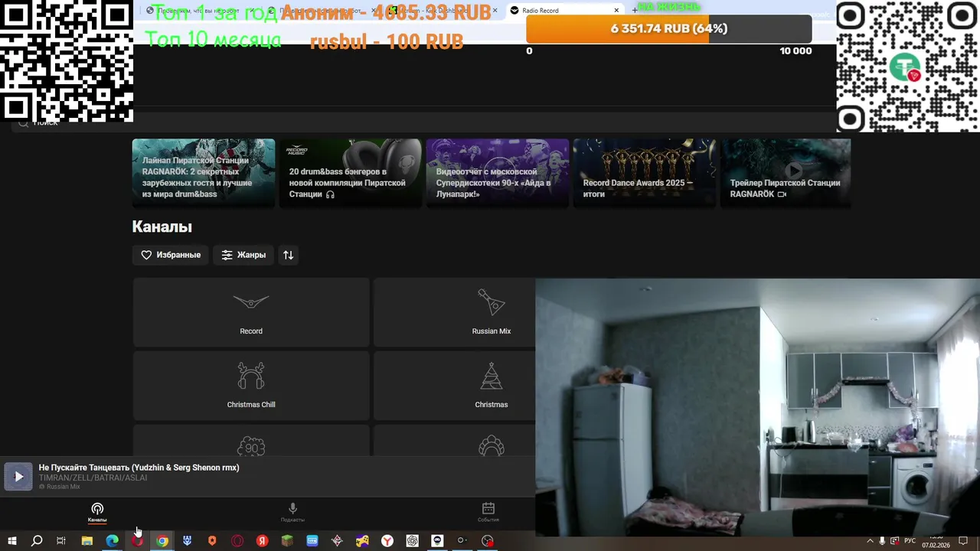Open the Подкасты tab with microphone icon
The height and width of the screenshot is (551, 980).
tap(292, 513)
